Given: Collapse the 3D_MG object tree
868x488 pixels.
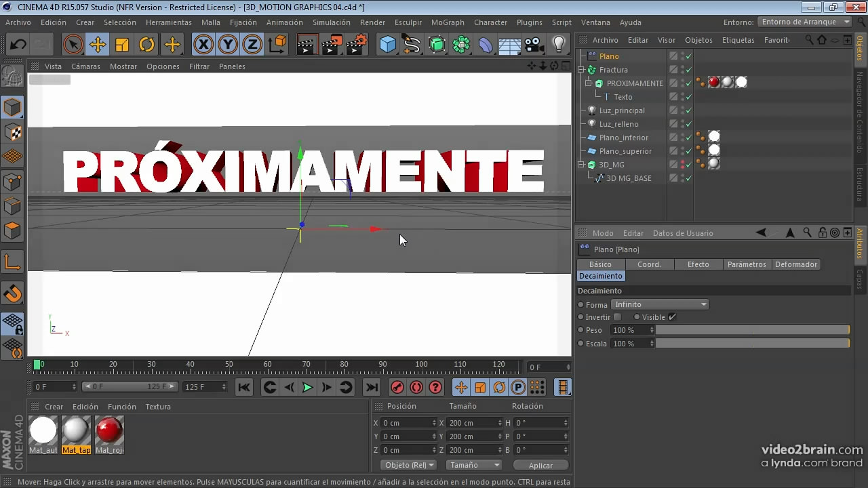Looking at the screenshot, I should pyautogui.click(x=581, y=165).
